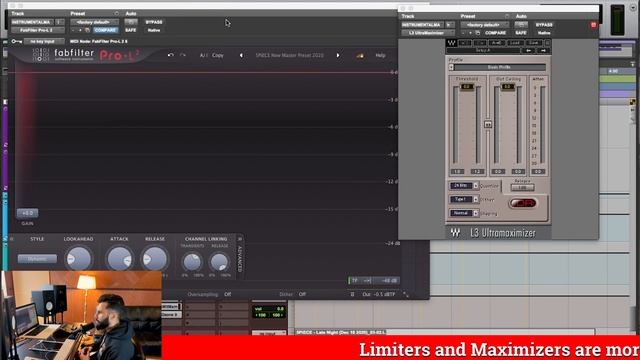Toggle BYPASS in Pro-L 2 window
Image resolution: width=640 pixels, height=360 pixels.
(x=154, y=22)
